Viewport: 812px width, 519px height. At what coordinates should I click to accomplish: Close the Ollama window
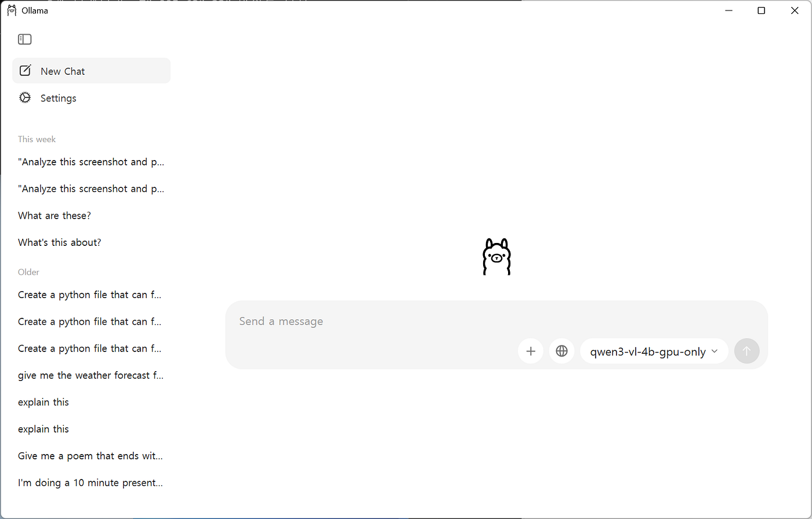pyautogui.click(x=795, y=10)
